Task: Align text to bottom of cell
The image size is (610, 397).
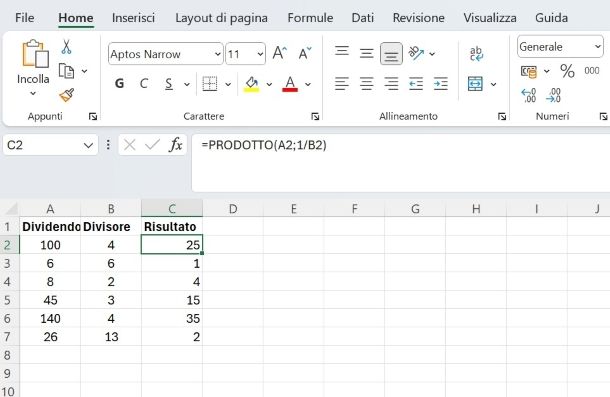Action: click(391, 54)
